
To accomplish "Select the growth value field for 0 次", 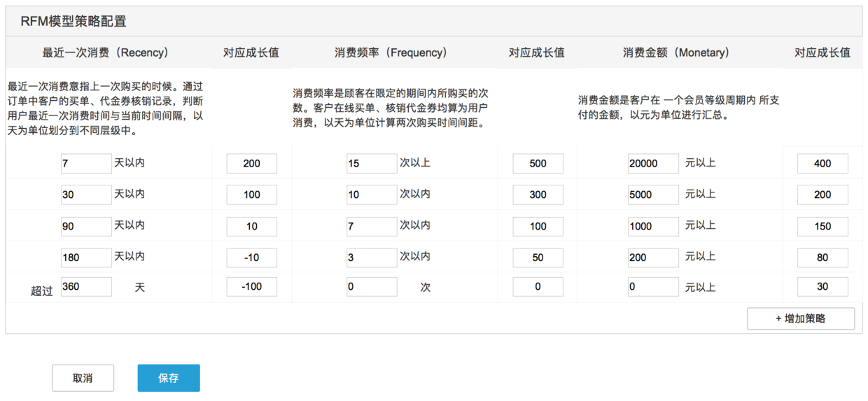I will tap(538, 287).
